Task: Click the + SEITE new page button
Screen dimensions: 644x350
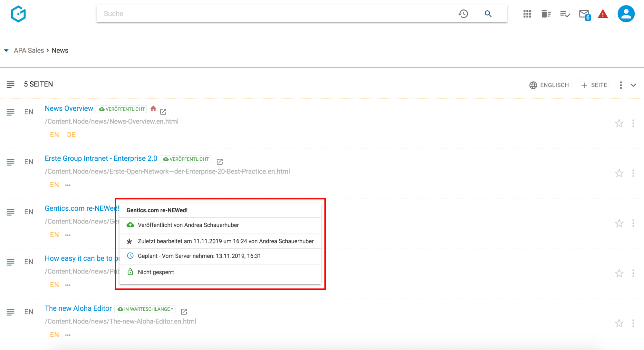Action: [593, 85]
